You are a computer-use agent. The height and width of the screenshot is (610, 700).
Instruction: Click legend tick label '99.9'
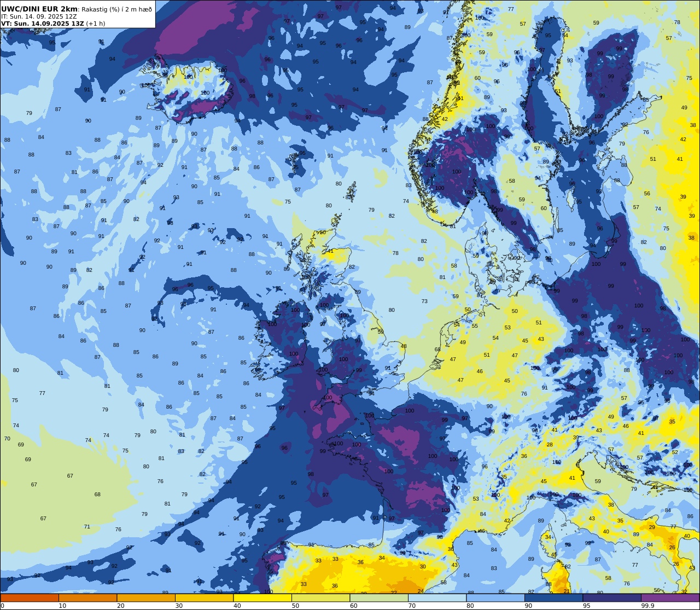[x=648, y=606]
